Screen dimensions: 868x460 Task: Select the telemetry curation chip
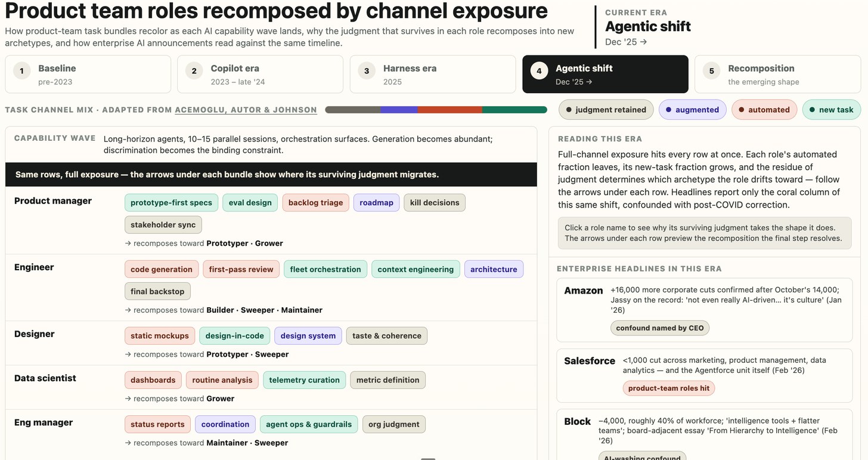pyautogui.click(x=304, y=380)
